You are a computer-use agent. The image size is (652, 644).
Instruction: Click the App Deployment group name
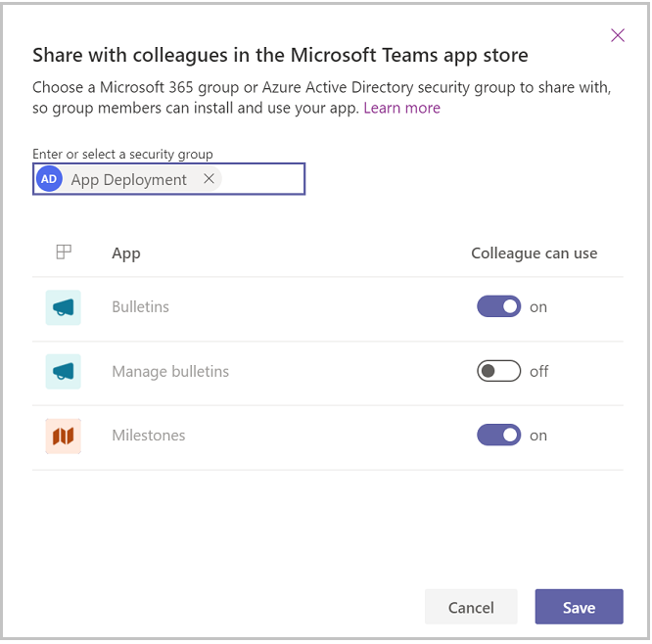pyautogui.click(x=129, y=180)
